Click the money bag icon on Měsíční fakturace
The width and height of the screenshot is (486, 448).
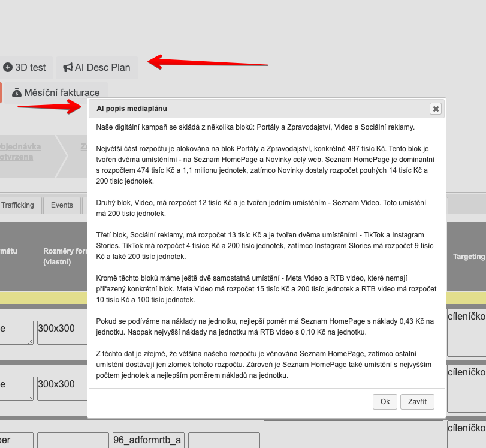pos(17,93)
